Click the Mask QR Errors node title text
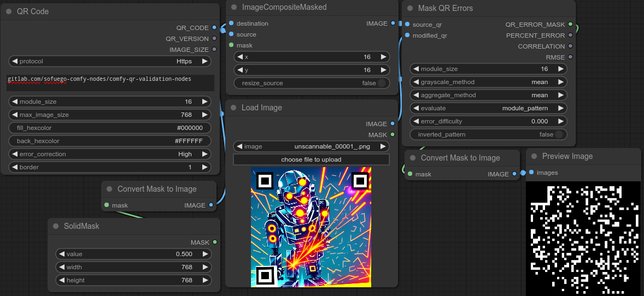This screenshot has width=644, height=296. pyautogui.click(x=445, y=8)
